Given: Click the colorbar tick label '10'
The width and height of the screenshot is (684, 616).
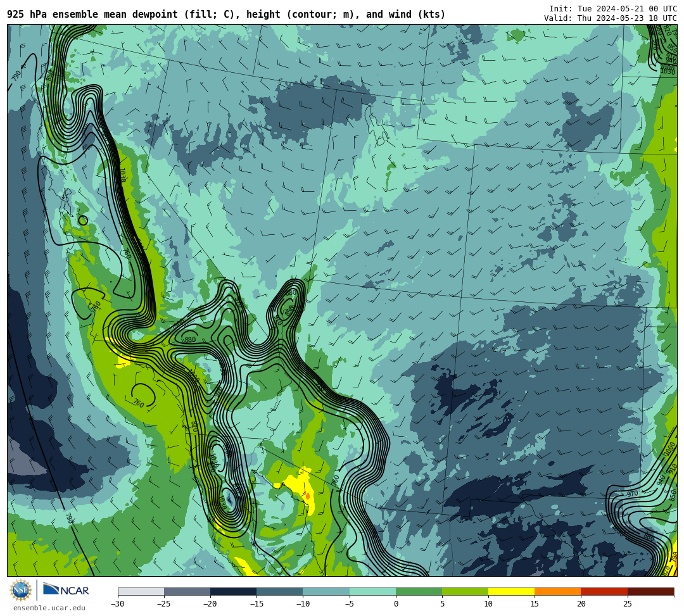Looking at the screenshot, I should (488, 604).
